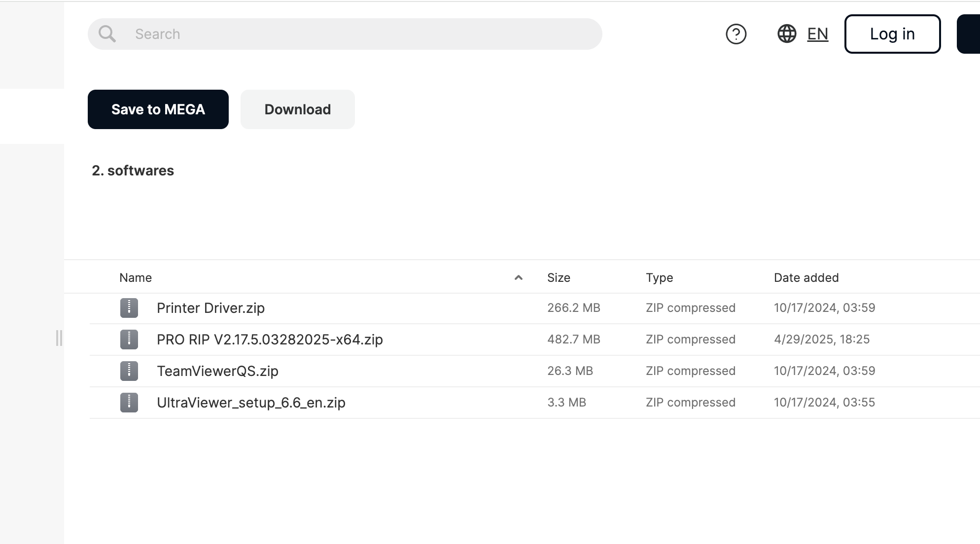980x544 pixels.
Task: Click the TeamViewerQS.zip file icon
Action: click(x=129, y=371)
